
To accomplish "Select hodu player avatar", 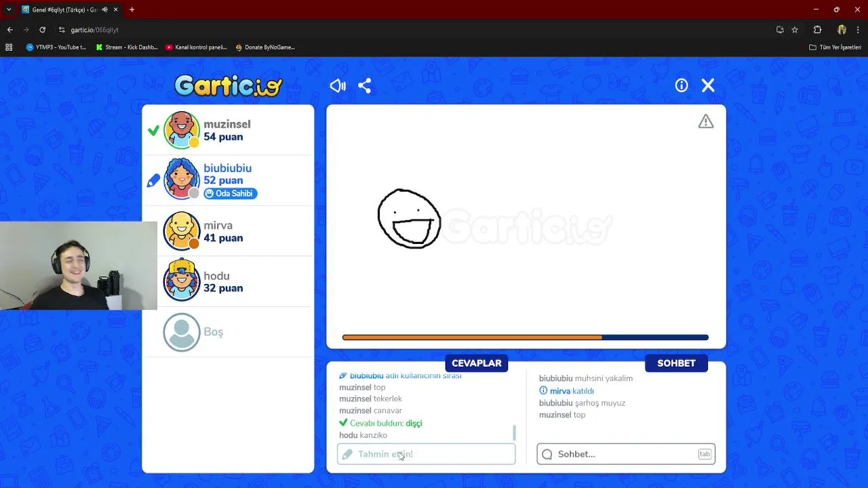I will point(182,281).
